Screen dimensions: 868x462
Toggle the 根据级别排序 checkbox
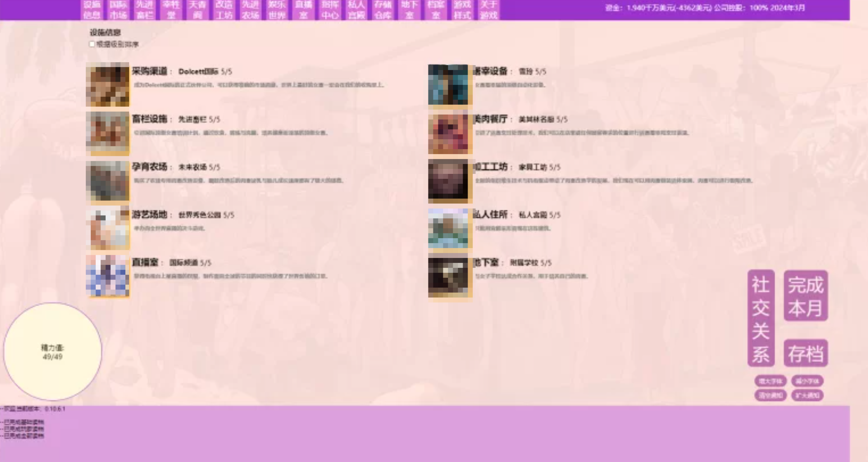click(x=92, y=44)
